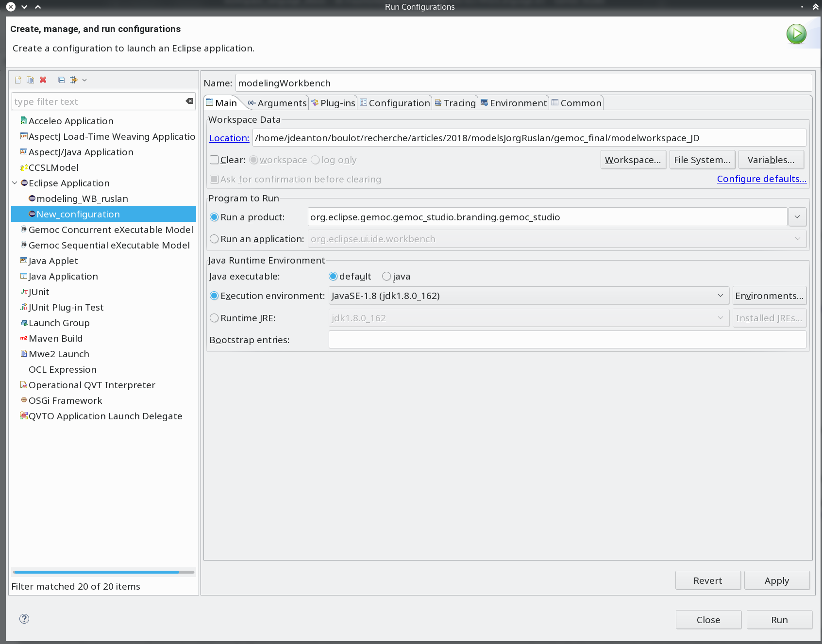The width and height of the screenshot is (822, 644).
Task: Click the filter launch configurations icon
Action: [x=74, y=80]
